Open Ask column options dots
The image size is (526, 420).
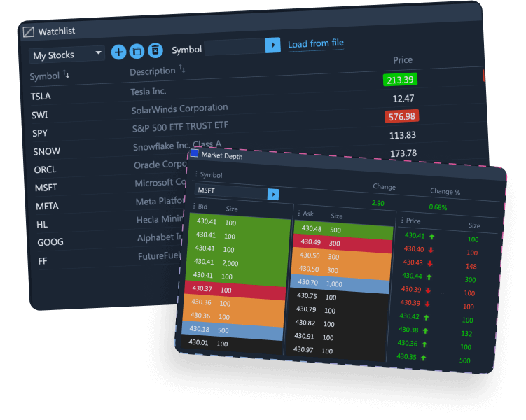[299, 213]
